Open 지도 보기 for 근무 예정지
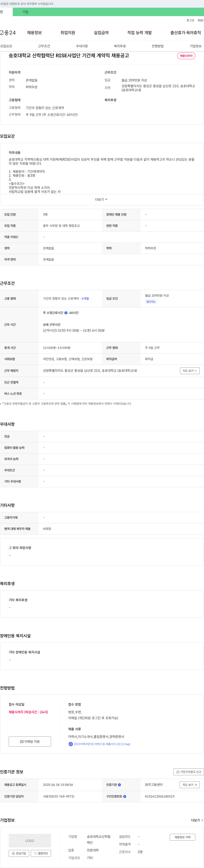 point(190,371)
